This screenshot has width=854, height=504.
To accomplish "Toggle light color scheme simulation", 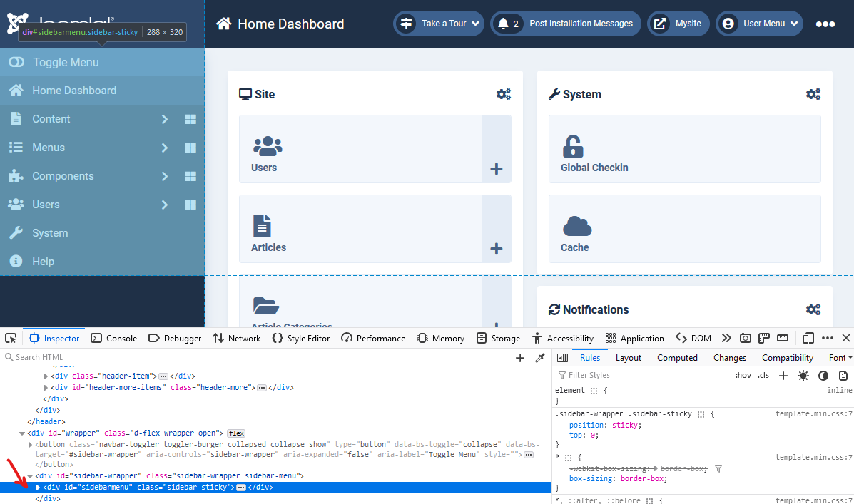I will pos(803,376).
